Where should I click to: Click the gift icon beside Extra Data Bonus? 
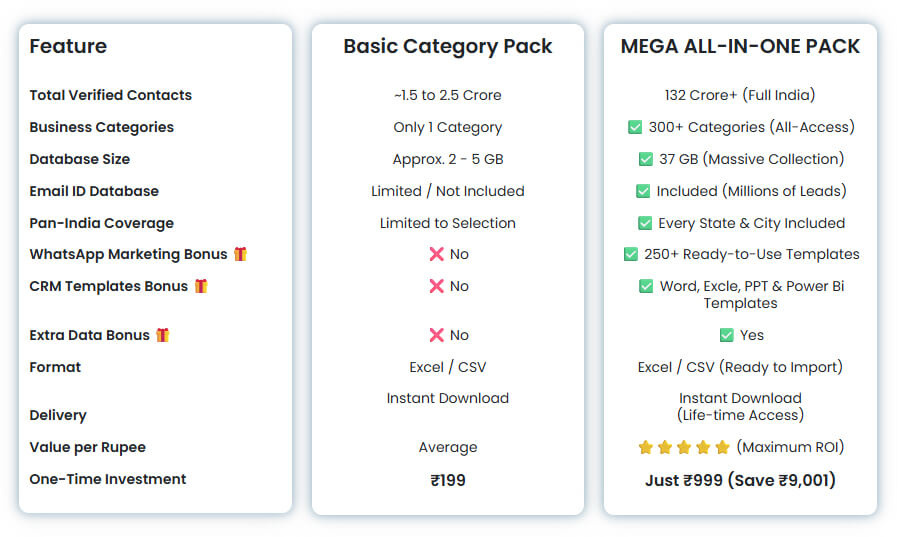pyautogui.click(x=162, y=335)
